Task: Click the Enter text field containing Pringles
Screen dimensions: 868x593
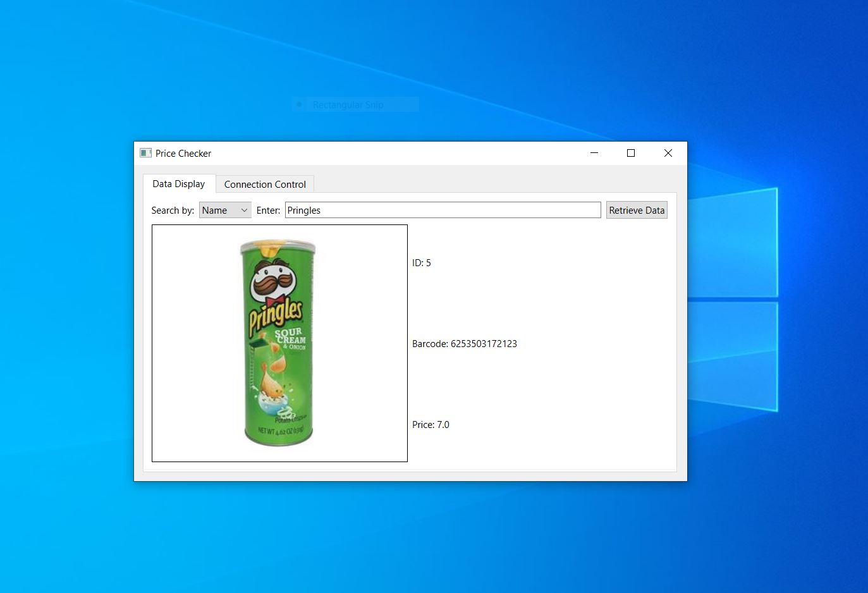Action: point(443,210)
